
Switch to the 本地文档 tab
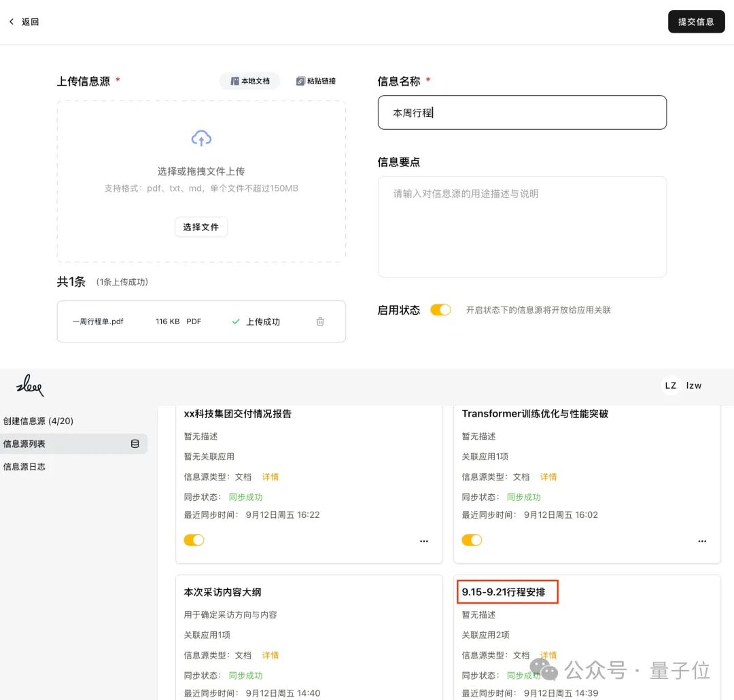pyautogui.click(x=249, y=81)
